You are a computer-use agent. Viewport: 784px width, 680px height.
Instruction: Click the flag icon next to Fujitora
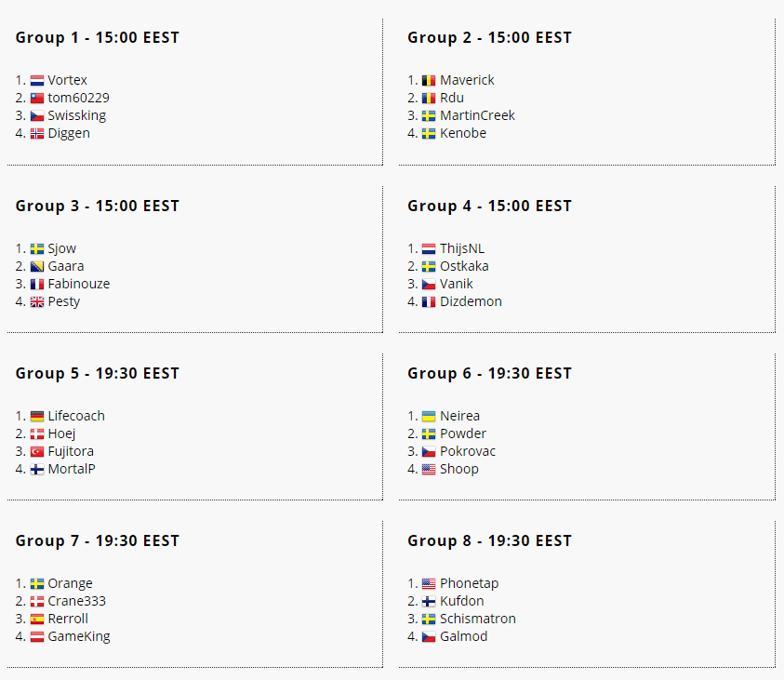point(37,452)
